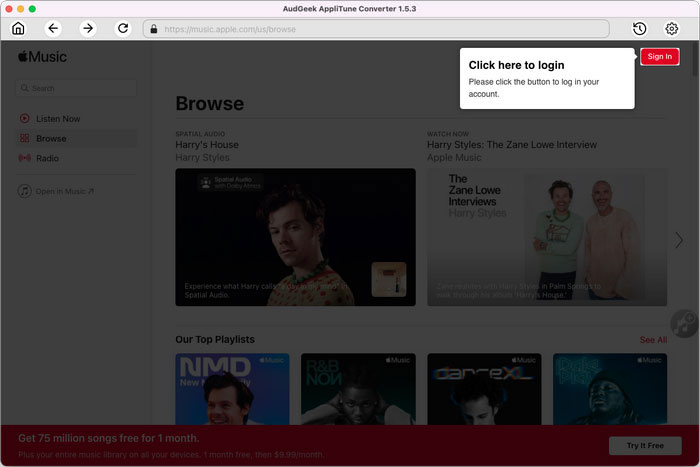Open the Zane Lowe Interviews banner image
Viewport: 700px width, 467px height.
547,237
